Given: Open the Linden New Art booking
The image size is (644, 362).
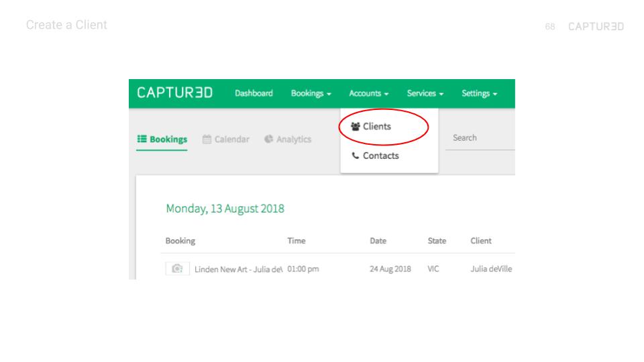Looking at the screenshot, I should coord(238,269).
